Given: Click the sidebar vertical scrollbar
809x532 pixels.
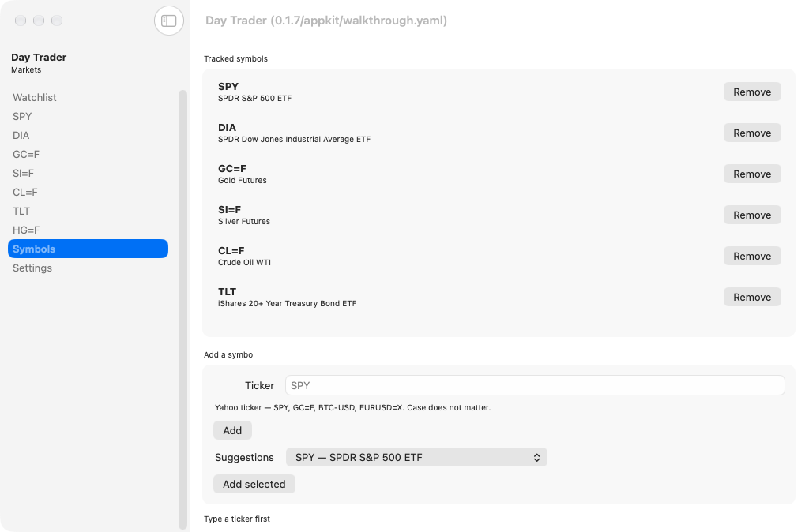Looking at the screenshot, I should [182, 309].
